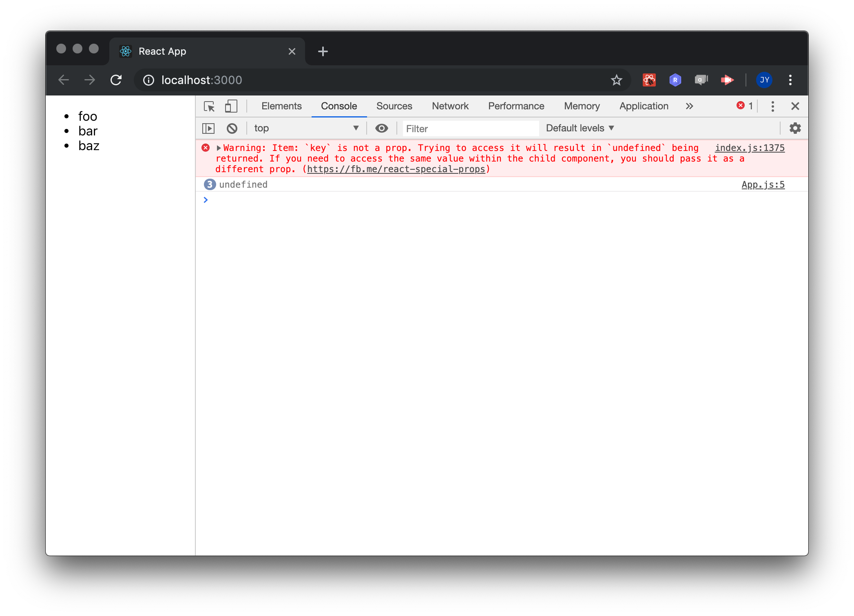Click the React DevTools extension icon
The image size is (854, 616).
649,80
